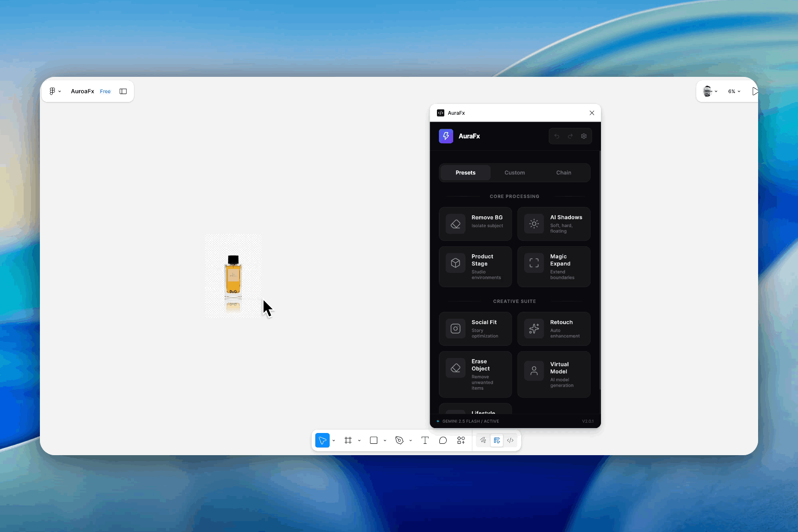Switch to the pencil drawing mode
The height and width of the screenshot is (532, 798).
[482, 440]
